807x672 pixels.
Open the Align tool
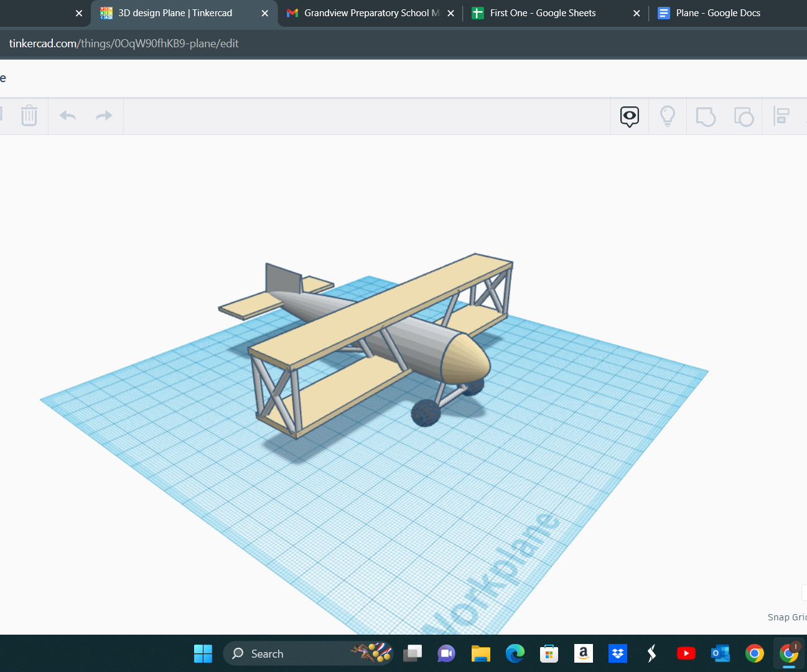[782, 116]
